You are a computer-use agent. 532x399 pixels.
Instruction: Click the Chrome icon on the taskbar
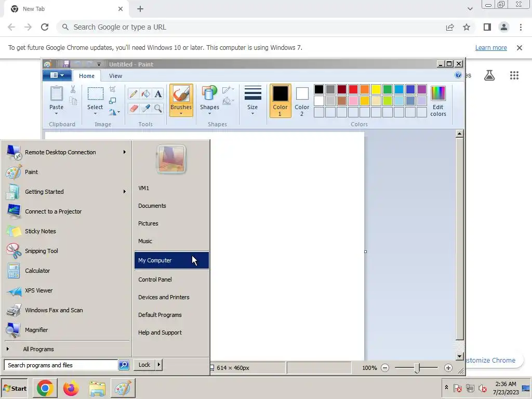point(45,389)
